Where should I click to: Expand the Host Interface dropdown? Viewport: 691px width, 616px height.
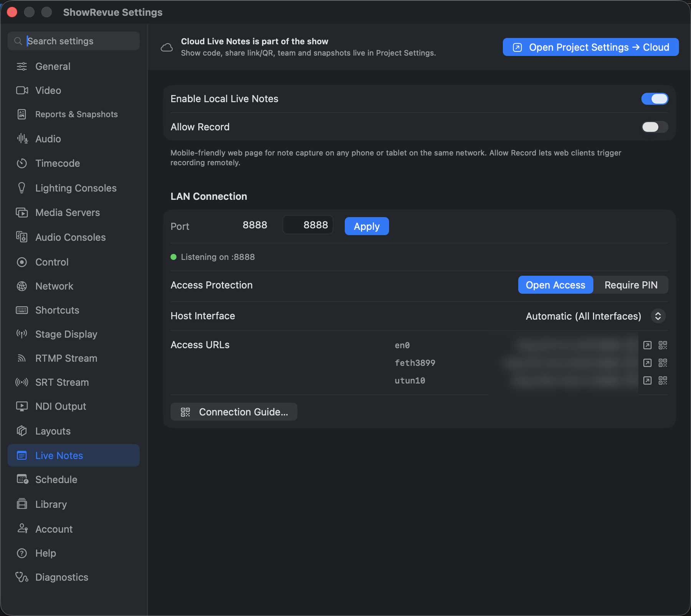tap(658, 316)
